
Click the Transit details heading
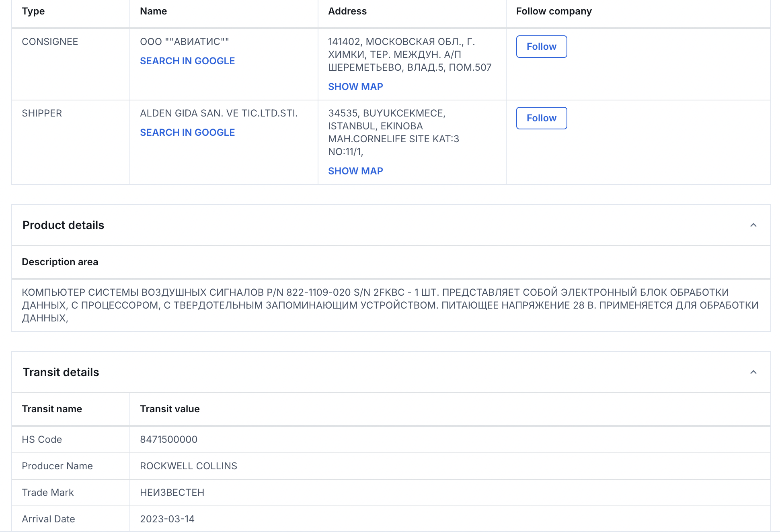click(61, 372)
